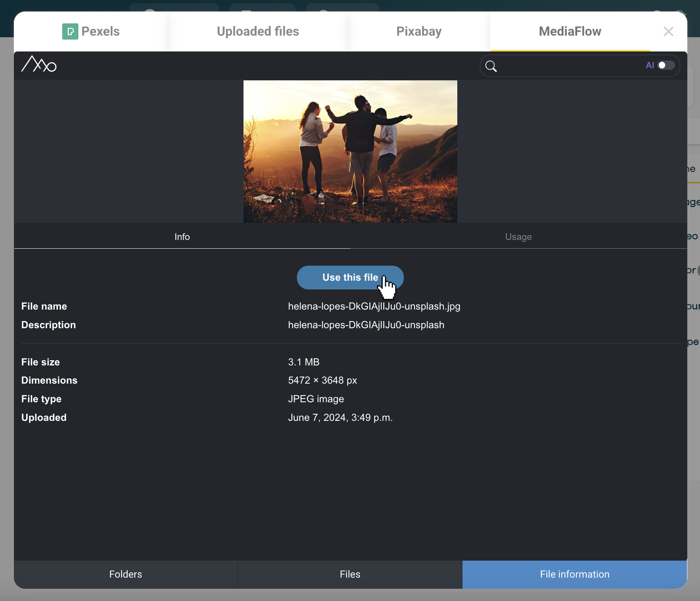Click the file name helena-lopes-DkGlAjlIJu0-unsplash.jpg
Image resolution: width=700 pixels, height=601 pixels.
pyautogui.click(x=374, y=306)
